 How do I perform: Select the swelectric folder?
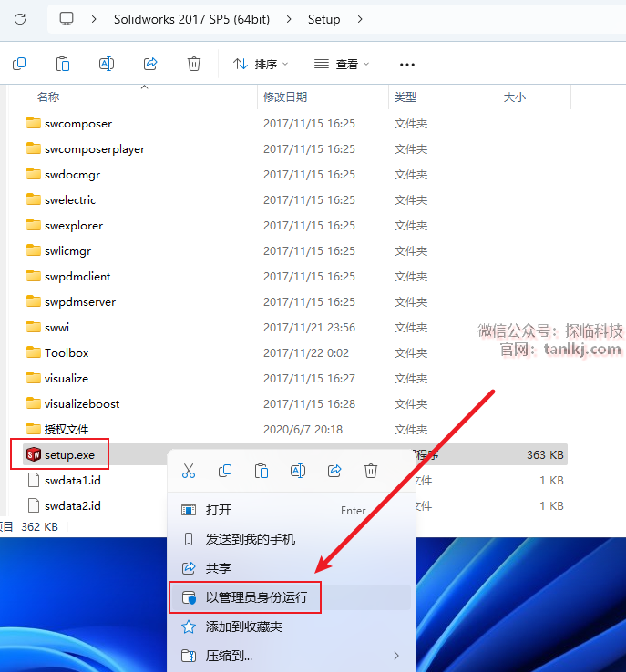[70, 199]
